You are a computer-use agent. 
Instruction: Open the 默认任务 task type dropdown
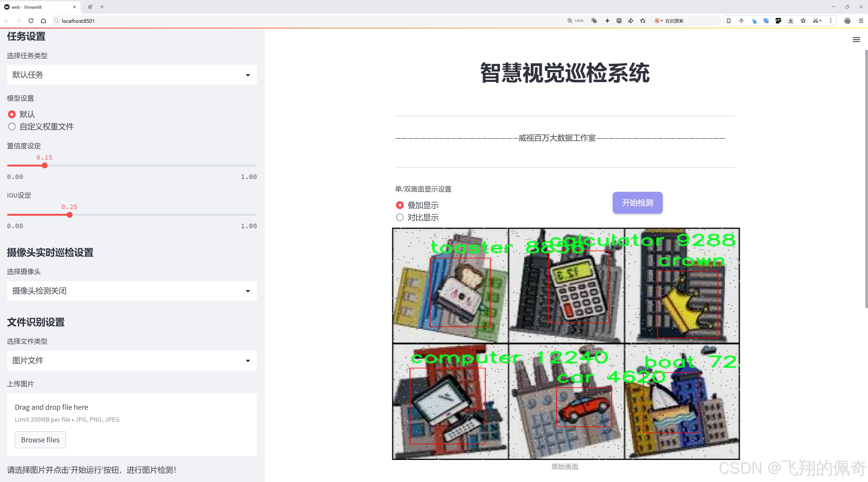coord(131,75)
